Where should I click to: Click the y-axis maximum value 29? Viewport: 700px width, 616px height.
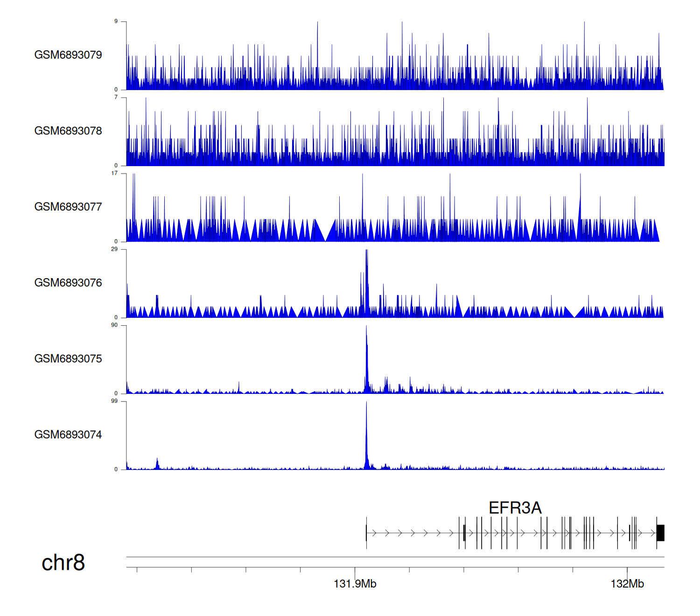[x=114, y=249]
